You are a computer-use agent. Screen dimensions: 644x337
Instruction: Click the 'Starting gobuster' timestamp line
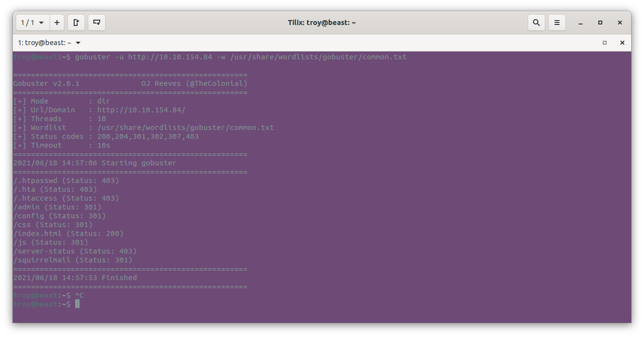point(95,163)
